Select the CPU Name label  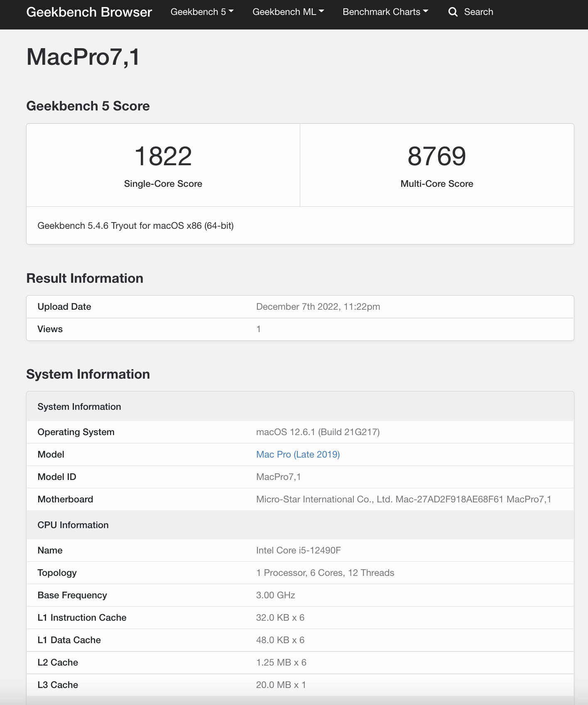[50, 550]
